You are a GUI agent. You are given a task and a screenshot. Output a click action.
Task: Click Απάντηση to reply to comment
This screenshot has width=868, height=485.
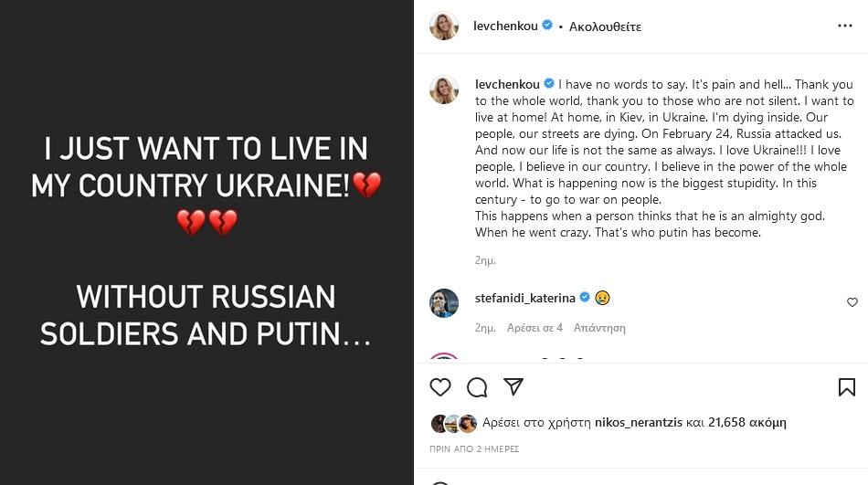pyautogui.click(x=599, y=328)
